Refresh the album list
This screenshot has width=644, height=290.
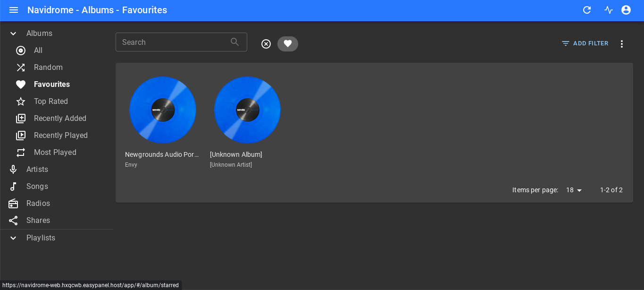587,10
